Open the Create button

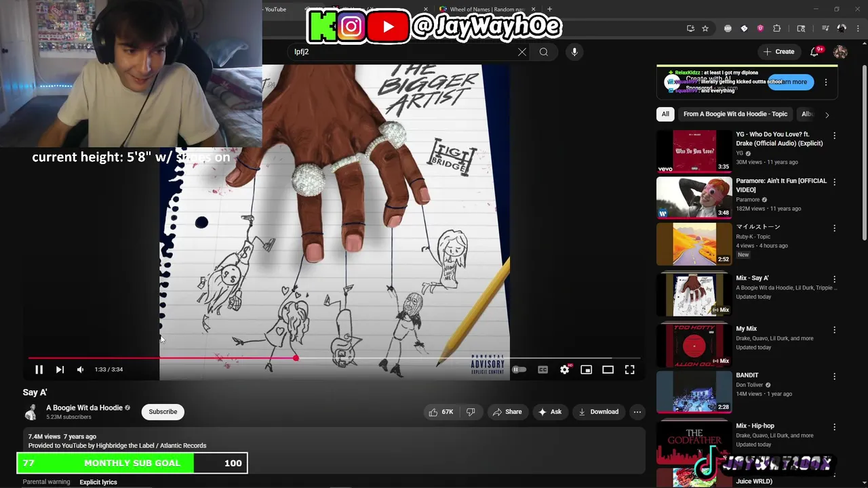click(x=778, y=52)
